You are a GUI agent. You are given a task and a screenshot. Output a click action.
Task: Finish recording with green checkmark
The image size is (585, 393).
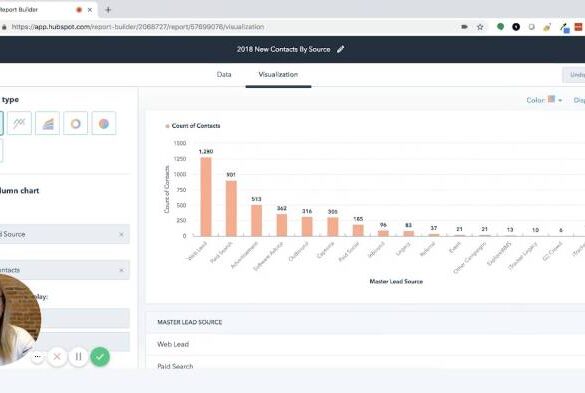pyautogui.click(x=100, y=357)
